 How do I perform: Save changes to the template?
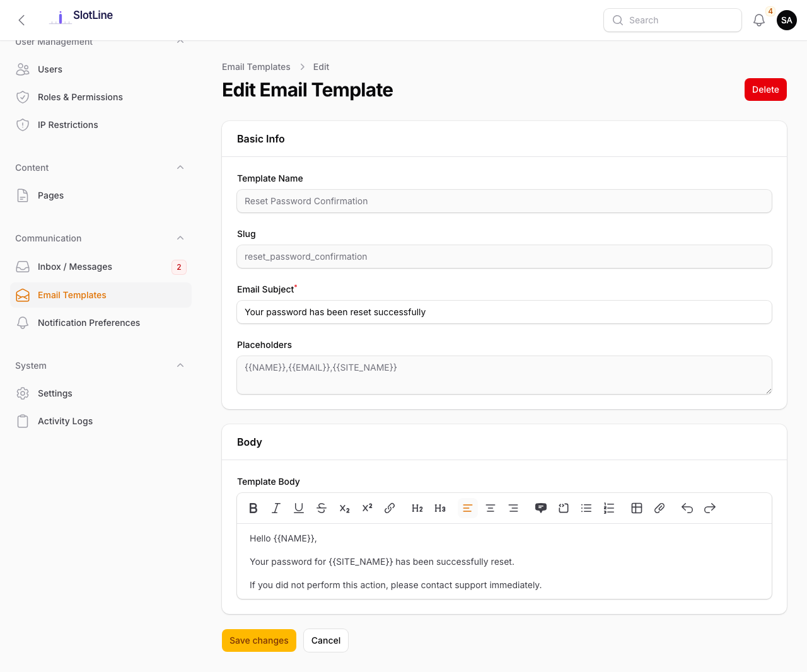(259, 640)
